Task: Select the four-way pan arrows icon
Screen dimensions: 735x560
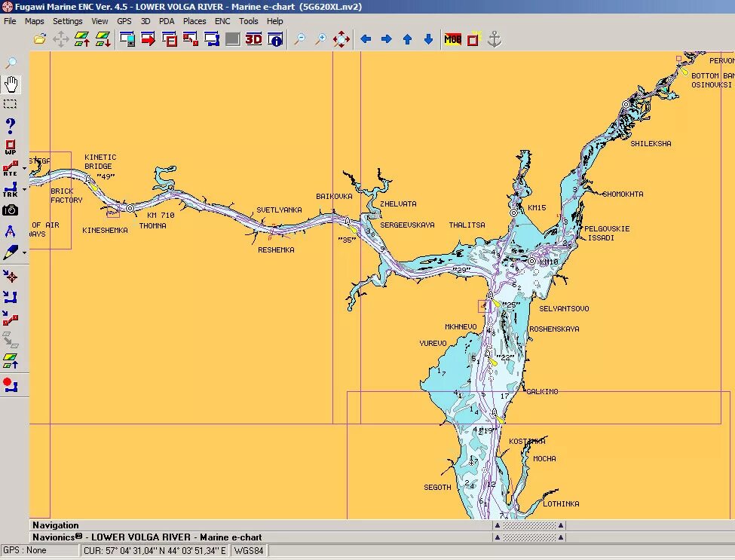Action: click(x=61, y=39)
